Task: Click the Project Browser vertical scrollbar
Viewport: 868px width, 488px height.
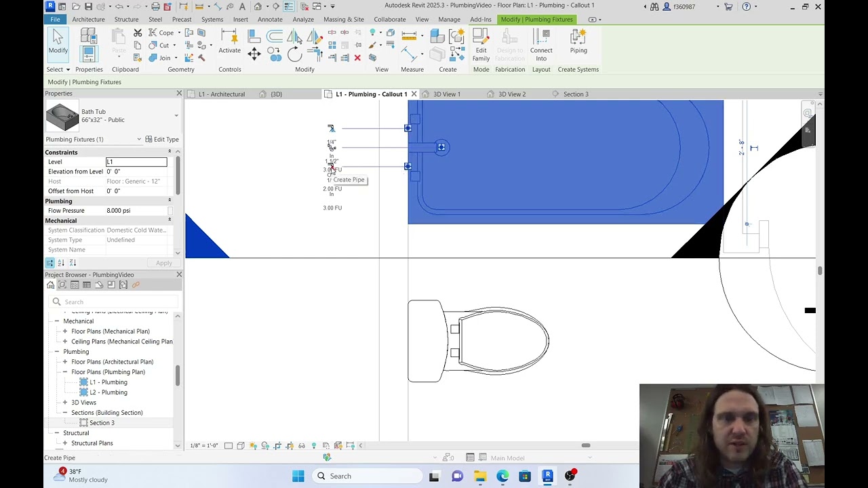Action: (178, 376)
